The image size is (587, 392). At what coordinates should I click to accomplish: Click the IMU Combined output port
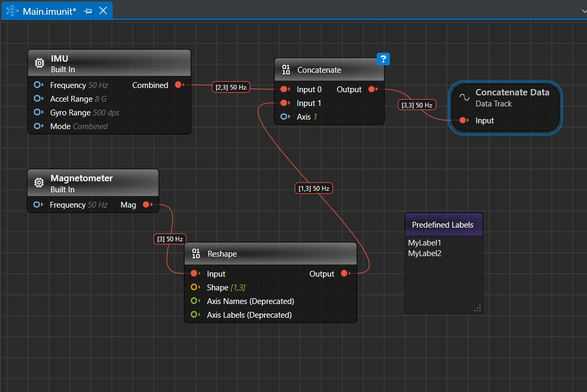pos(179,85)
